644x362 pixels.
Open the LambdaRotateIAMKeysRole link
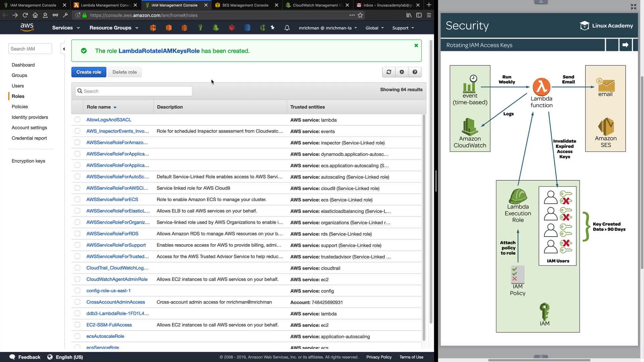[159, 51]
